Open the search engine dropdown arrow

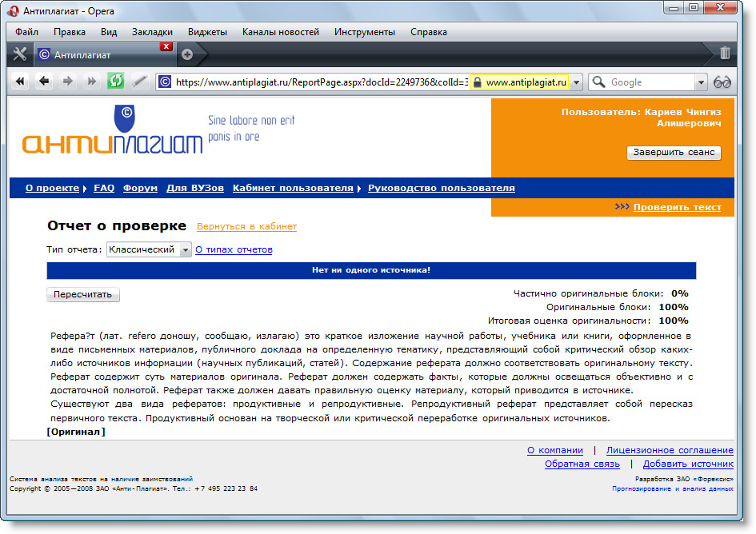pyautogui.click(x=701, y=82)
